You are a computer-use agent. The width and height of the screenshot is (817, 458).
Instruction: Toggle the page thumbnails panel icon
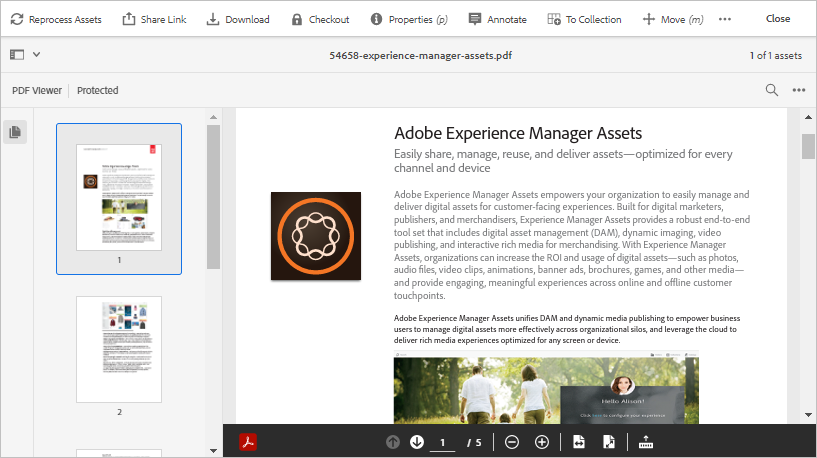[x=15, y=132]
